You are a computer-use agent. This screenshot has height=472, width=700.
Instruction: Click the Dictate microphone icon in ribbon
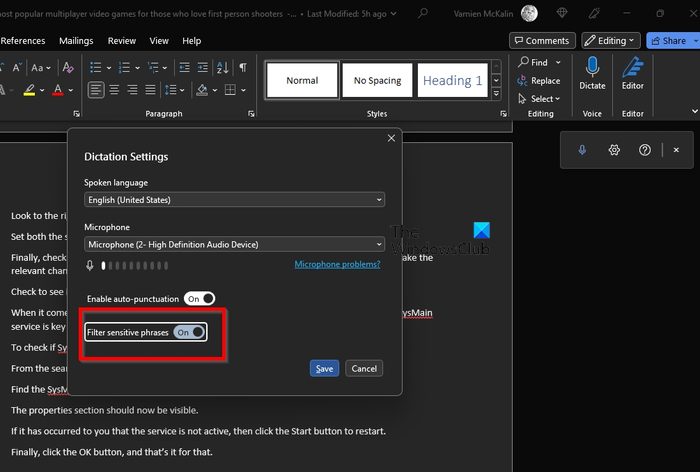click(x=592, y=69)
